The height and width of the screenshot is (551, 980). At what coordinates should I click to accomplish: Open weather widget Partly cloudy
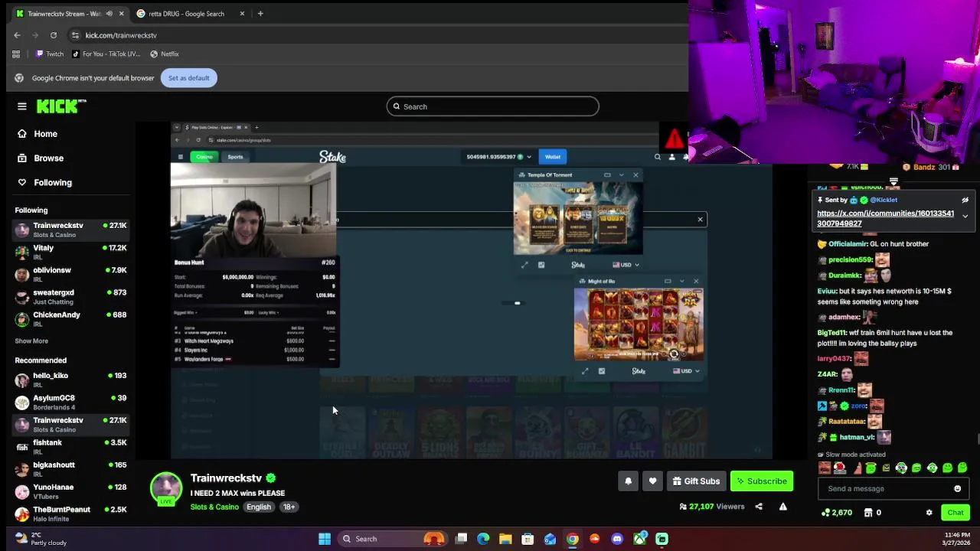(x=42, y=539)
